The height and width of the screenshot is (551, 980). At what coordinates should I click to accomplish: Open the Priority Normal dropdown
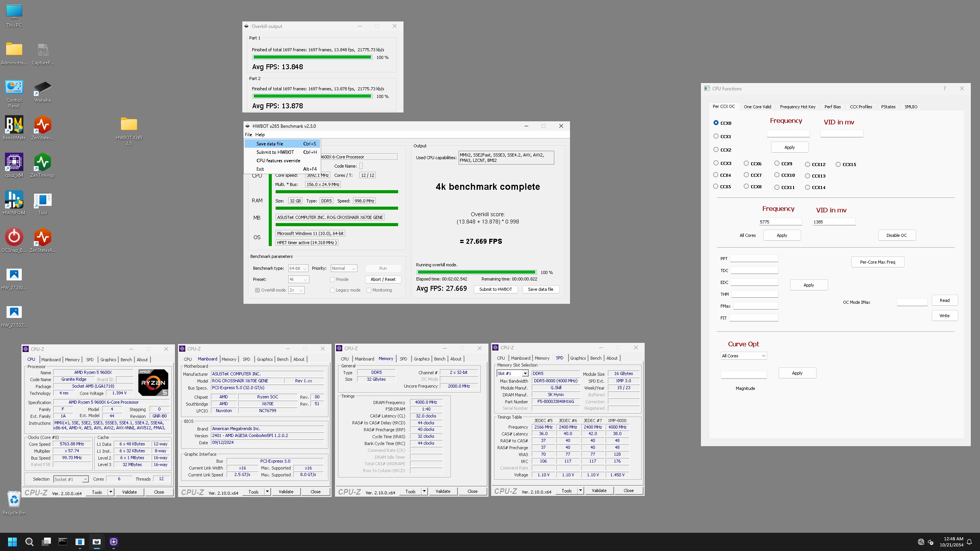tap(344, 268)
